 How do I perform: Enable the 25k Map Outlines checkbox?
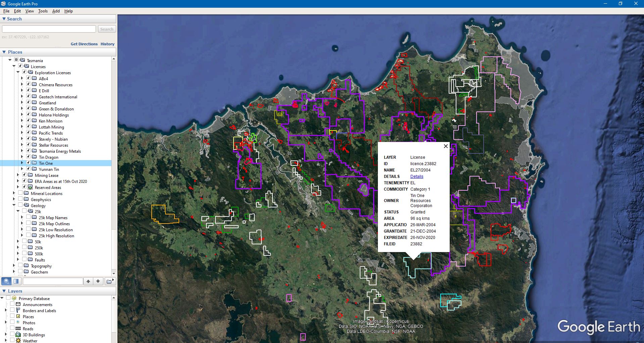(x=28, y=224)
